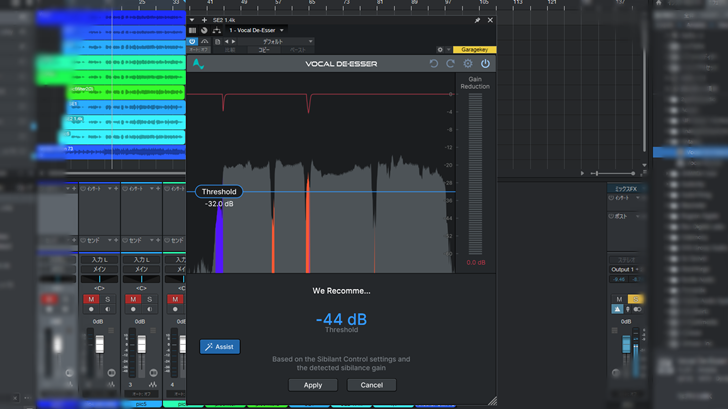Toggle the Vocal De-Esser power button
This screenshot has height=409, width=728.
485,64
